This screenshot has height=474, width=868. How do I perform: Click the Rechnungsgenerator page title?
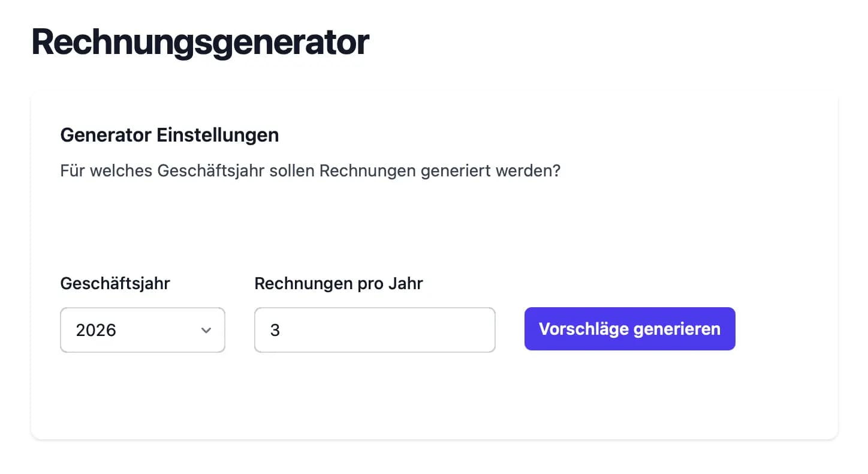coord(200,41)
